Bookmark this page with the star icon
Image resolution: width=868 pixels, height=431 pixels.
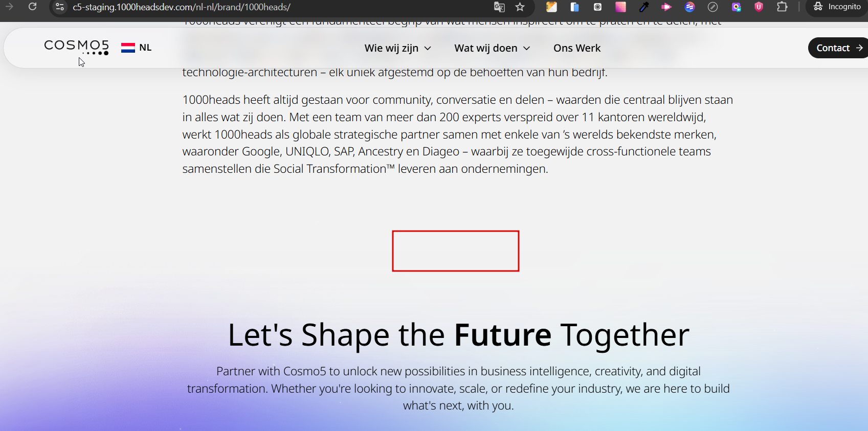[520, 7]
